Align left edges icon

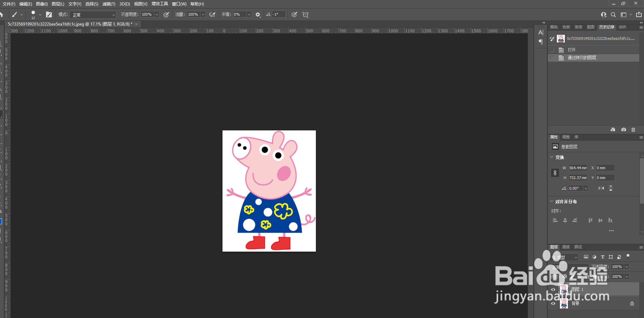click(x=555, y=220)
